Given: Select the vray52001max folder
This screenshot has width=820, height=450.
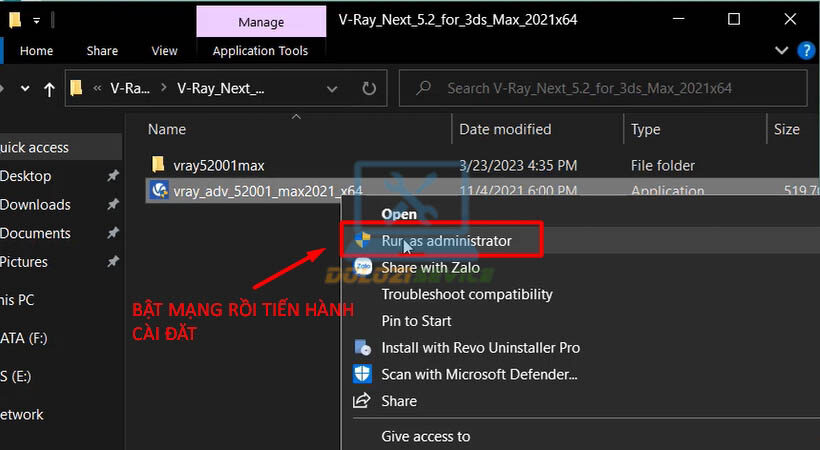Looking at the screenshot, I should point(219,166).
